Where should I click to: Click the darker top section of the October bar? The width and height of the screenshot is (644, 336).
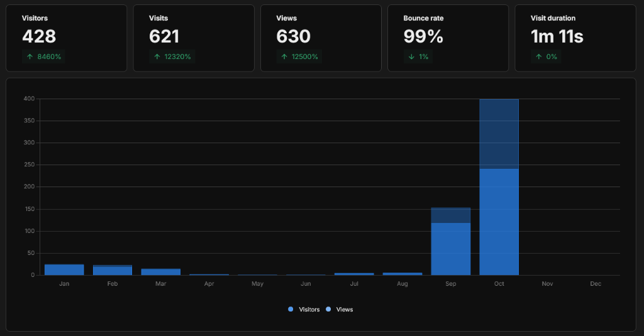[499, 134]
